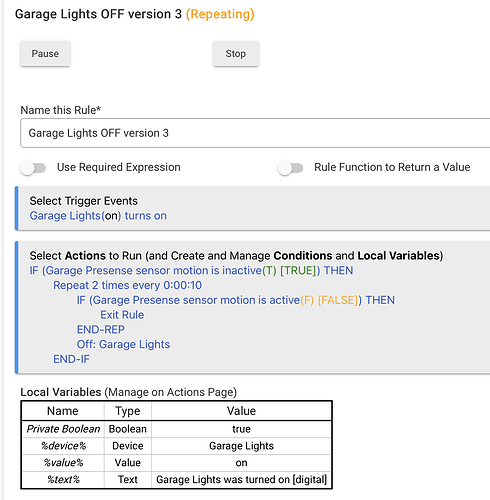The height and width of the screenshot is (500, 490).
Task: Click the Pause button
Action: coord(45,54)
